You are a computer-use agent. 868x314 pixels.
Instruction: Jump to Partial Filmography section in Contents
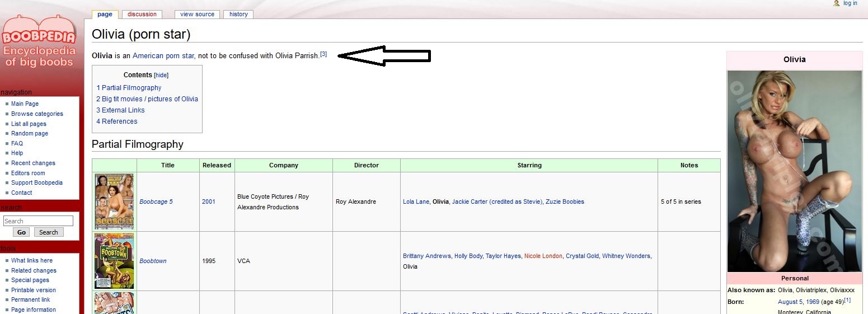pyautogui.click(x=129, y=88)
